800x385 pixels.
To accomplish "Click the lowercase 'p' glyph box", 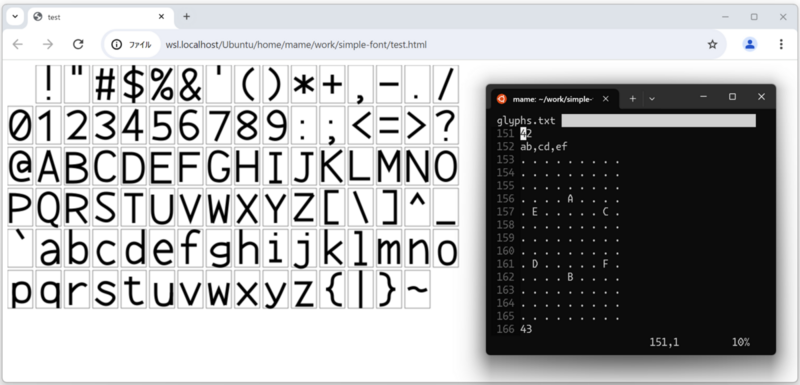I will click(x=20, y=289).
